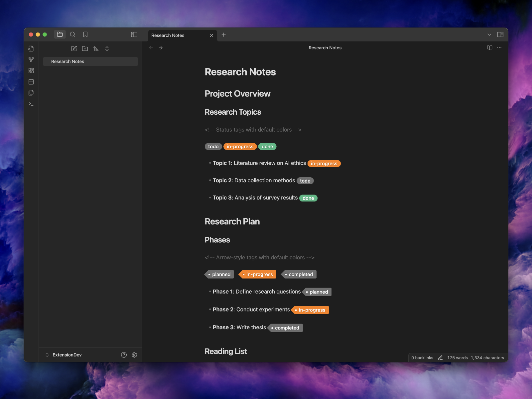Change sort order icon
Screen dimensions: 532x399
[96, 49]
